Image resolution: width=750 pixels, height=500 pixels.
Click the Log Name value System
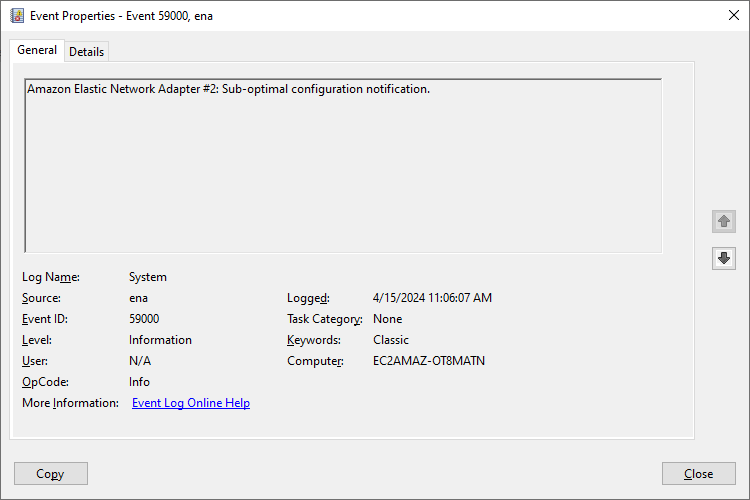[x=148, y=277]
